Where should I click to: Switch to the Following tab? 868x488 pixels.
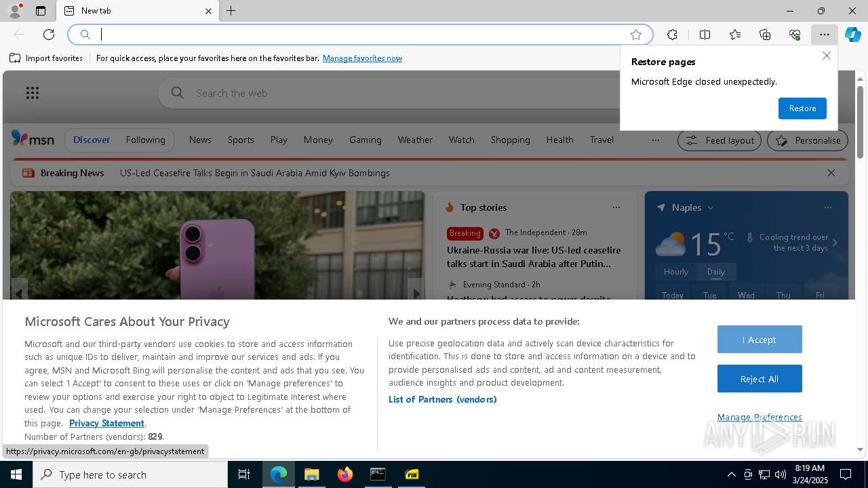[145, 140]
